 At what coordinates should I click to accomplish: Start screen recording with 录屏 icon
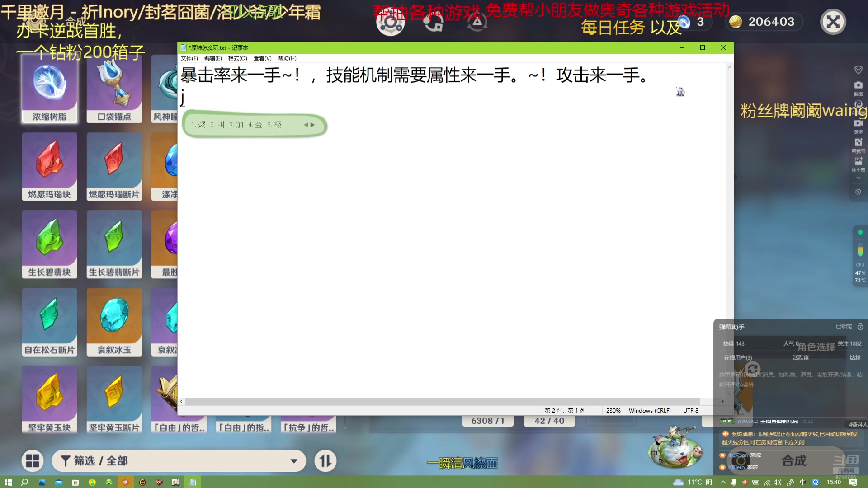(858, 126)
